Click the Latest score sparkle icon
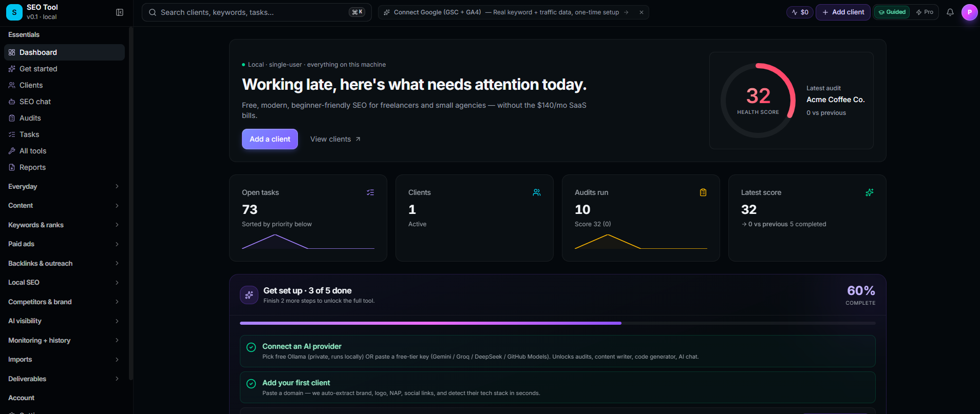Viewport: 980px width, 414px height. (870, 192)
